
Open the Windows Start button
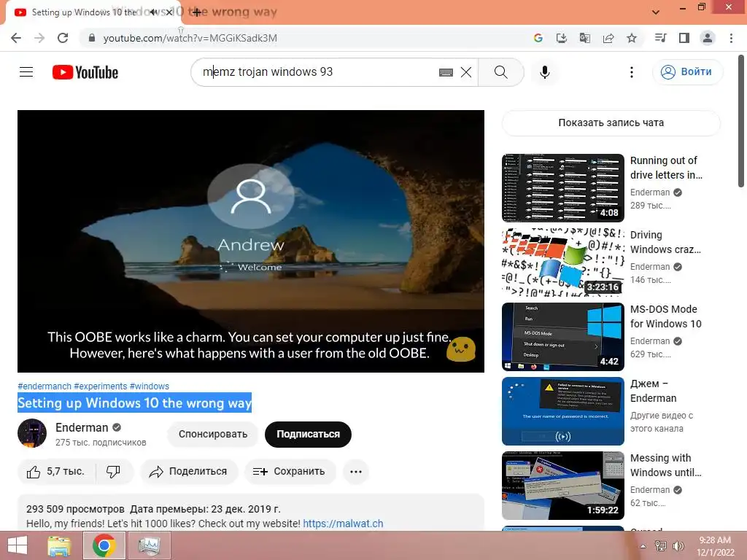[18, 545]
